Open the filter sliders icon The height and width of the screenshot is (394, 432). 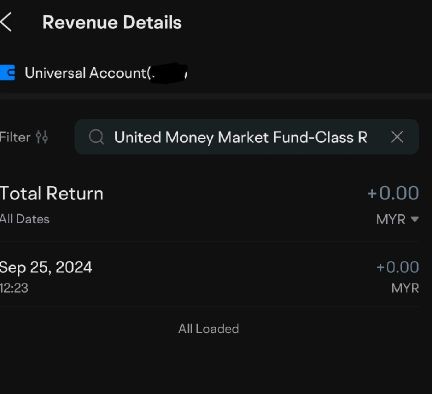coord(42,137)
